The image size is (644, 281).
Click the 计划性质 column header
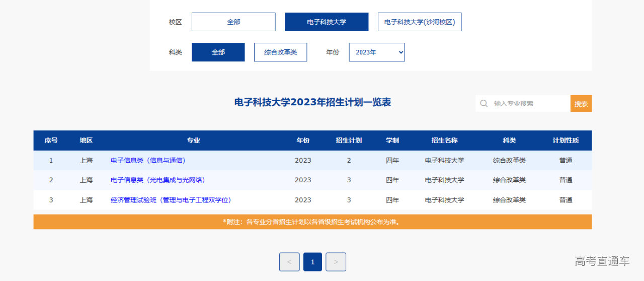[x=566, y=140]
